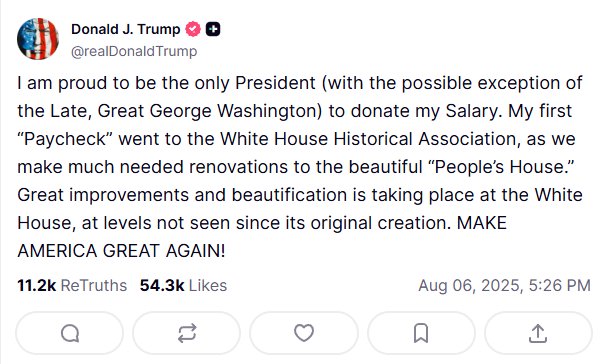The image size is (605, 364).
Task: Click the quoted "People's House" phrase
Action: tap(502, 167)
